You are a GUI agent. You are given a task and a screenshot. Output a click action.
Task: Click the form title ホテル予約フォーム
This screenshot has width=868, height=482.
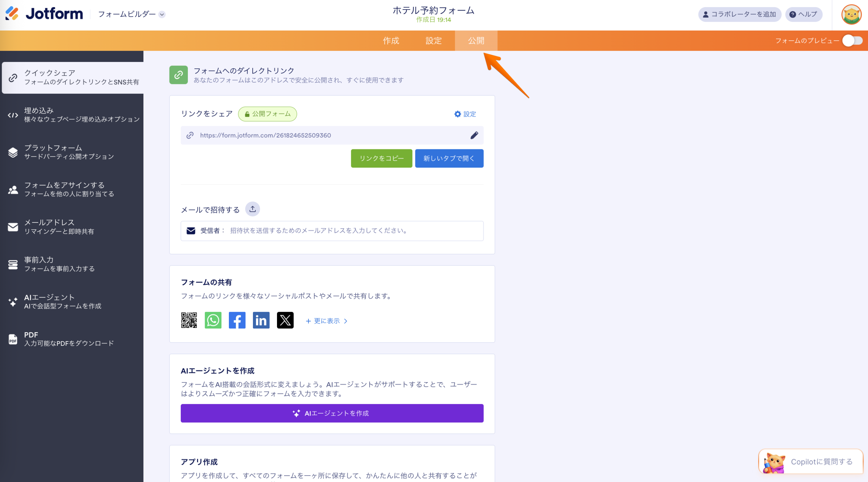point(433,11)
